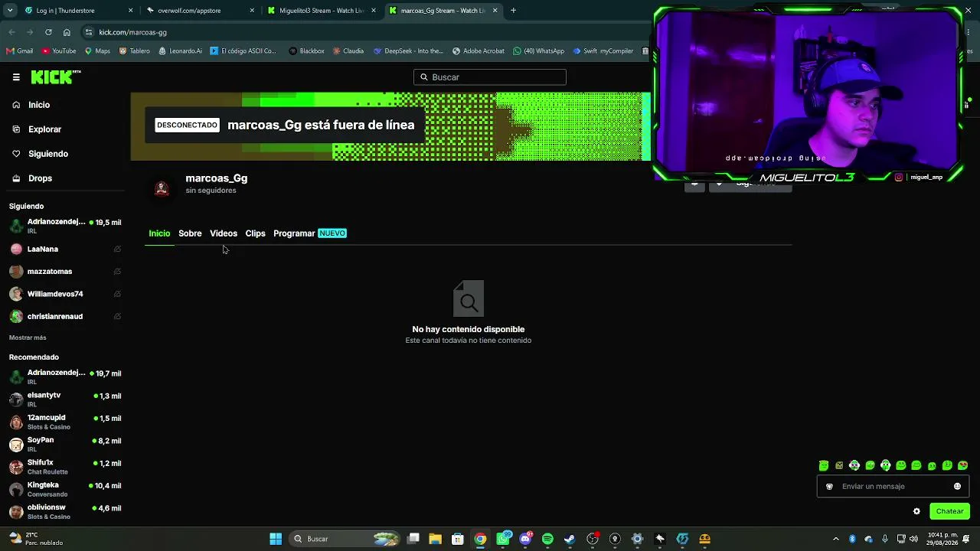
Task: Open recommended channel elsantytv
Action: click(65, 399)
